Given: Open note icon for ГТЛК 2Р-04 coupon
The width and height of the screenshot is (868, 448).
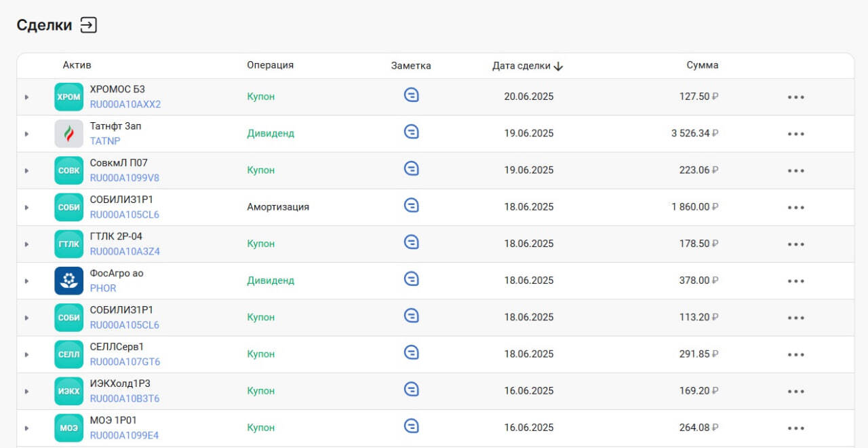Looking at the screenshot, I should click(x=411, y=242).
